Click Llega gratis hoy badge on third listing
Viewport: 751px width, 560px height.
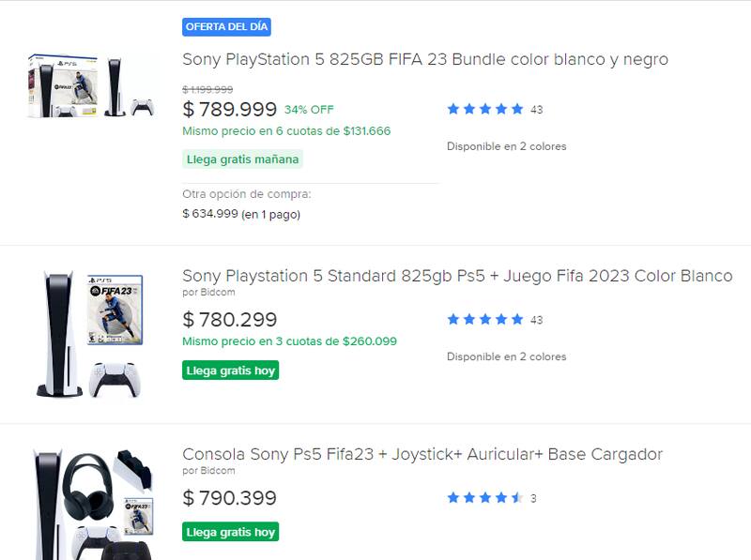(230, 532)
